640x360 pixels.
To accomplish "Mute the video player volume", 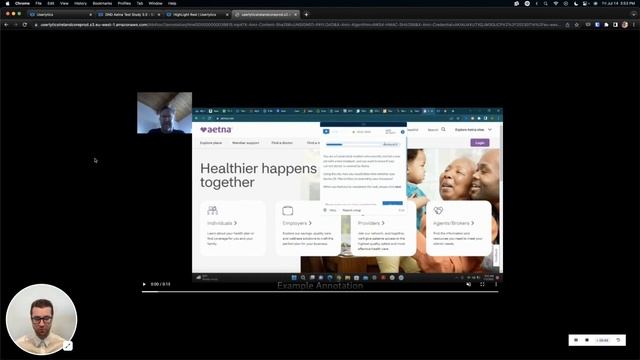I will (469, 284).
